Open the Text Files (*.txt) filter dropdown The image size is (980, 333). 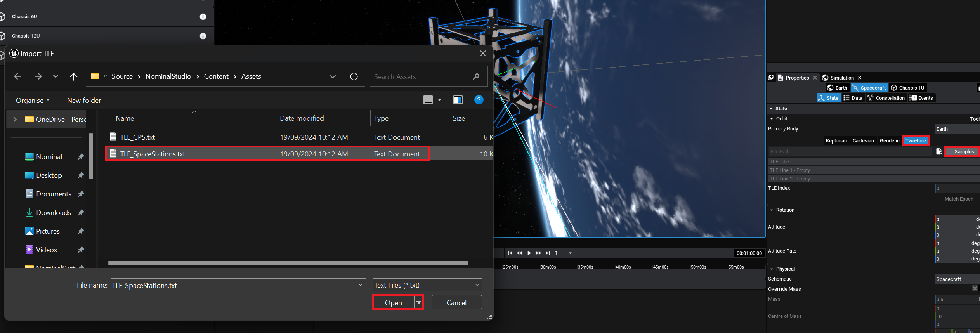coord(427,285)
